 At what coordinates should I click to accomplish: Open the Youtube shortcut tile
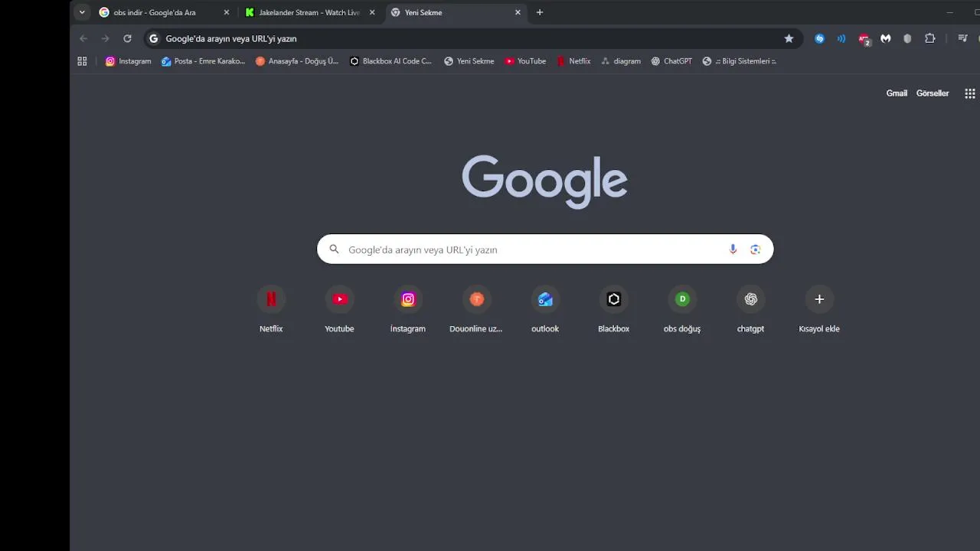pyautogui.click(x=339, y=310)
